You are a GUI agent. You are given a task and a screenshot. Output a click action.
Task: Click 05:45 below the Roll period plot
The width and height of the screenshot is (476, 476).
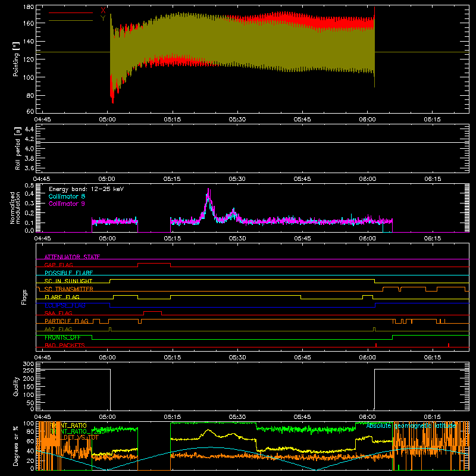point(302,179)
